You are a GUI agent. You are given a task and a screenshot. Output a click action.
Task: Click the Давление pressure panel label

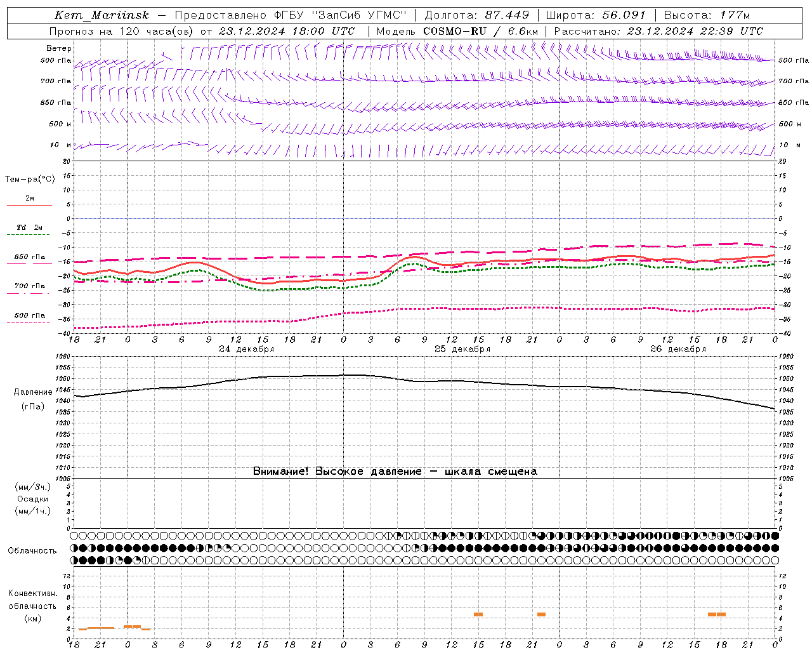(x=33, y=392)
